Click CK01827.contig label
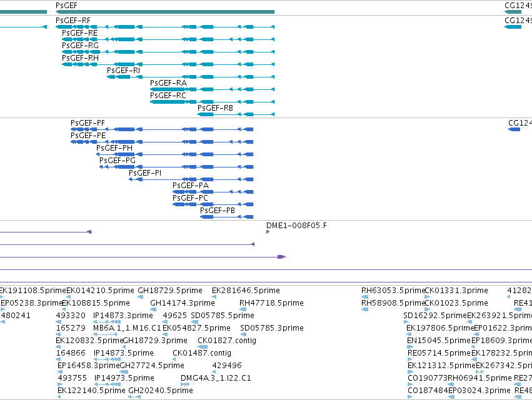This screenshot has width=532, height=400. pyautogui.click(x=227, y=341)
